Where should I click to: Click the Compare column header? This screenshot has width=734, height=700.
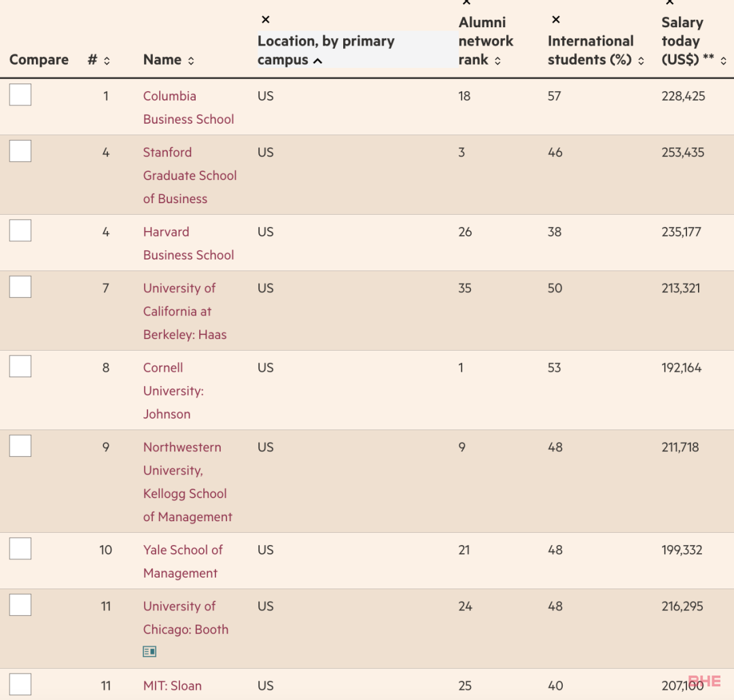tap(39, 60)
